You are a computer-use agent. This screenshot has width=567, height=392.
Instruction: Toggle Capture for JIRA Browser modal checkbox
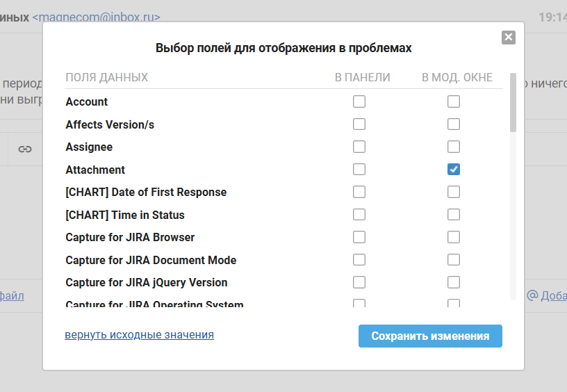pyautogui.click(x=454, y=237)
